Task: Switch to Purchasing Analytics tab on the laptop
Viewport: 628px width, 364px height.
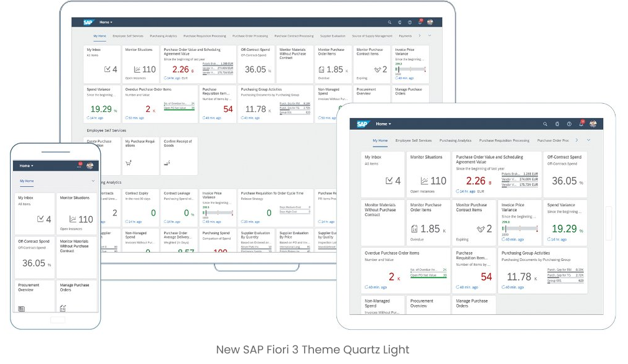Action: [164, 36]
